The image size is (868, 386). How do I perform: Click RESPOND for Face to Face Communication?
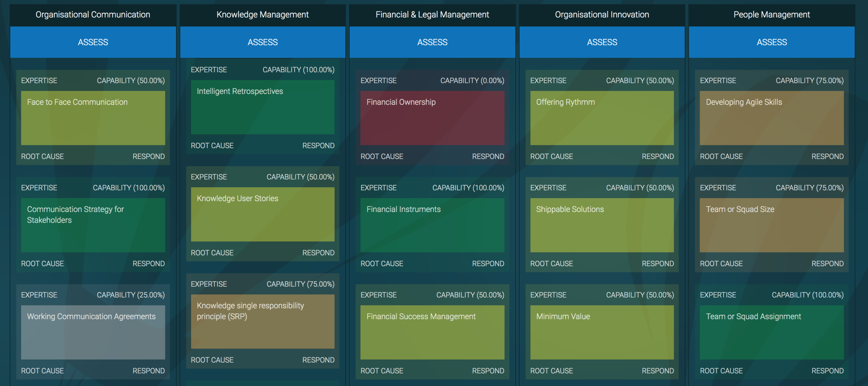pos(149,156)
